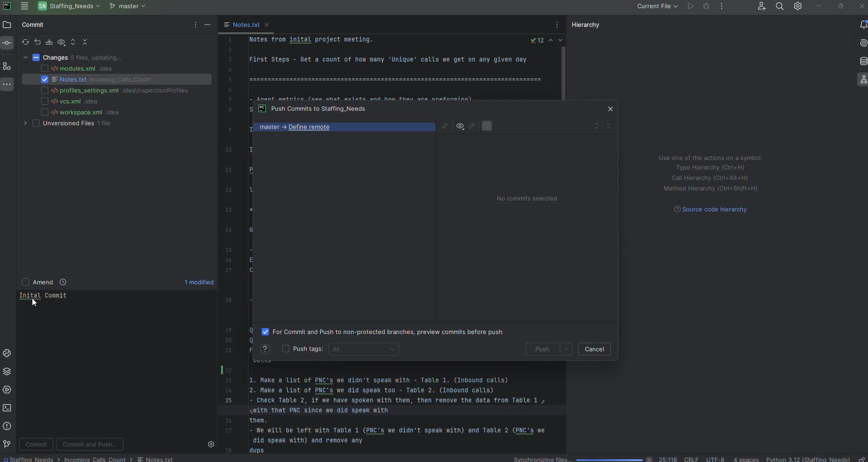Open the Terminal tool window

tap(7, 408)
